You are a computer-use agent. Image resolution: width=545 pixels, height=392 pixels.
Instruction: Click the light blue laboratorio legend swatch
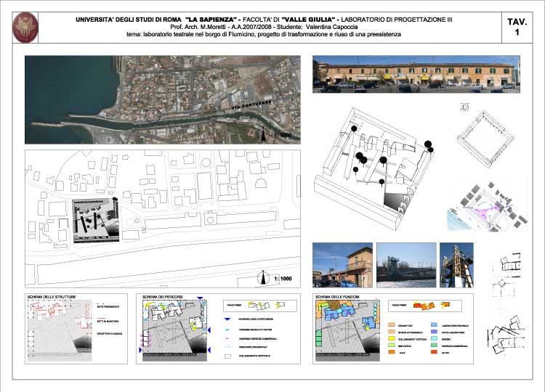pos(435,325)
